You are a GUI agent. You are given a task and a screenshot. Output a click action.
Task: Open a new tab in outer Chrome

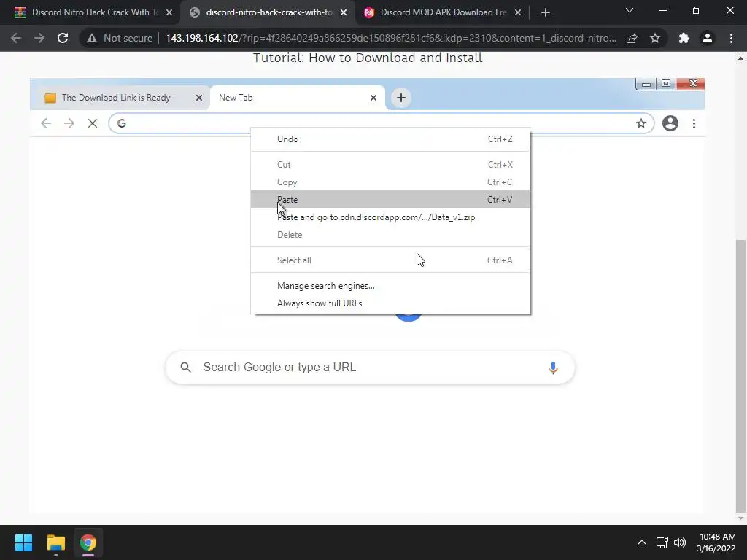(x=546, y=12)
